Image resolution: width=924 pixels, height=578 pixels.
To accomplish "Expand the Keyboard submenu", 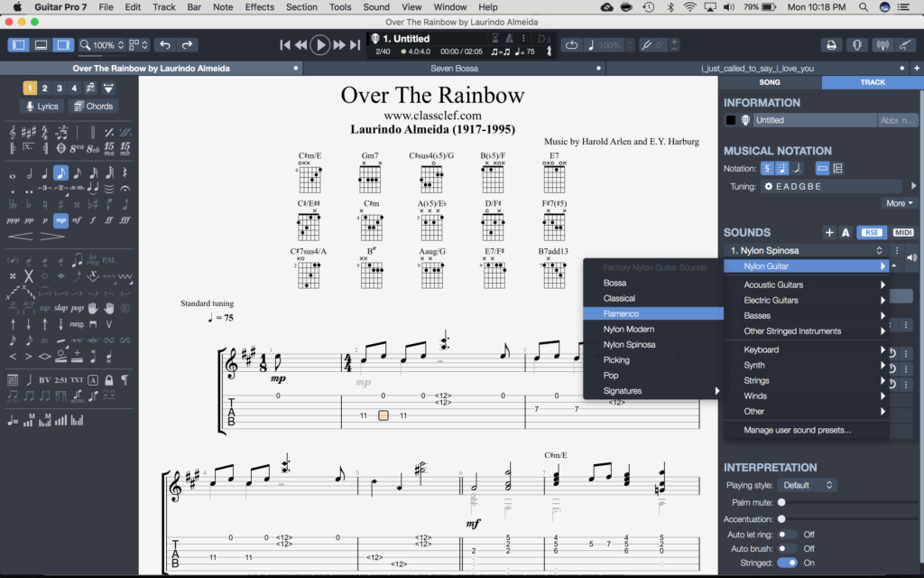I will 806,350.
